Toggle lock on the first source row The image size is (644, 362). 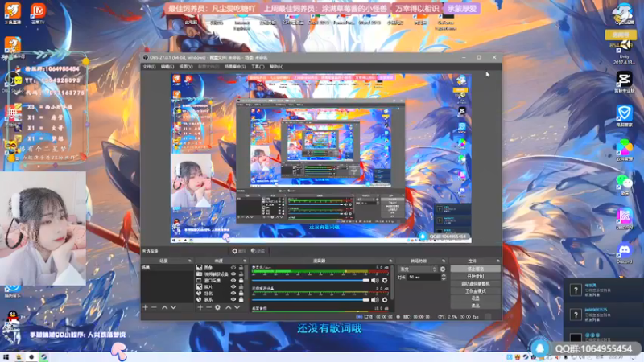241,268
